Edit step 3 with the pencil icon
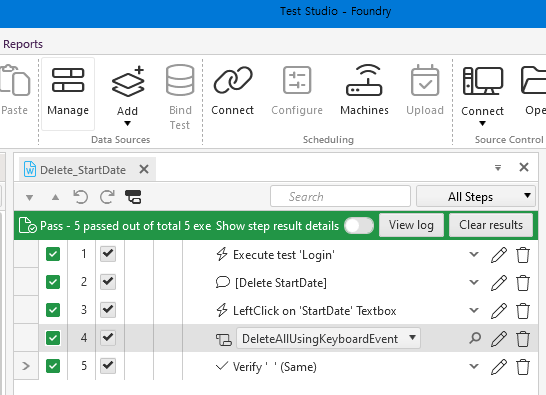This screenshot has height=395, width=546. [499, 310]
